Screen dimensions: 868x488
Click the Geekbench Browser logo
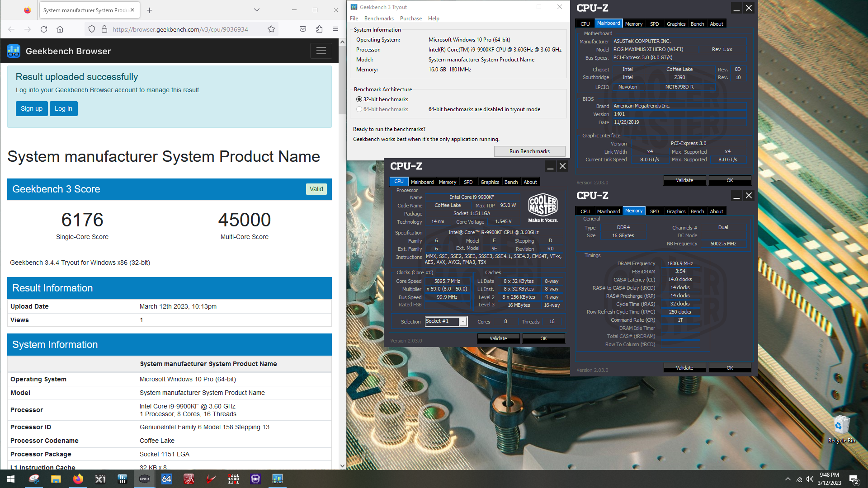pos(14,51)
